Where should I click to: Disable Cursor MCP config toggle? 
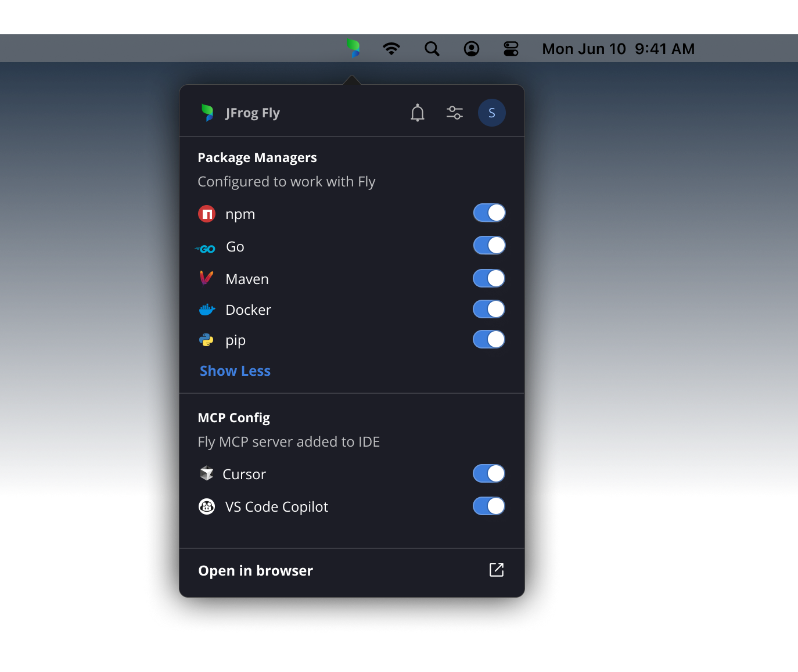coord(489,473)
